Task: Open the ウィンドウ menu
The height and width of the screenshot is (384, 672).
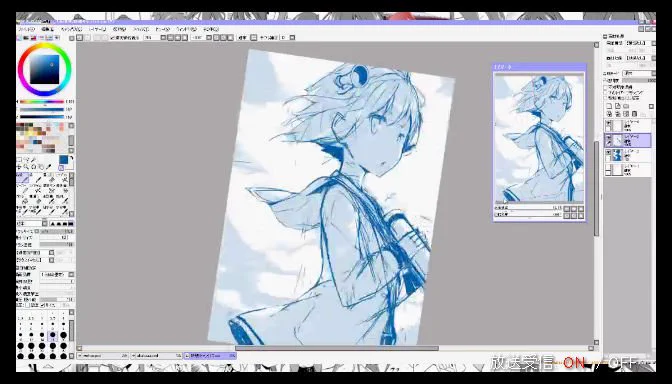Action: pos(186,29)
